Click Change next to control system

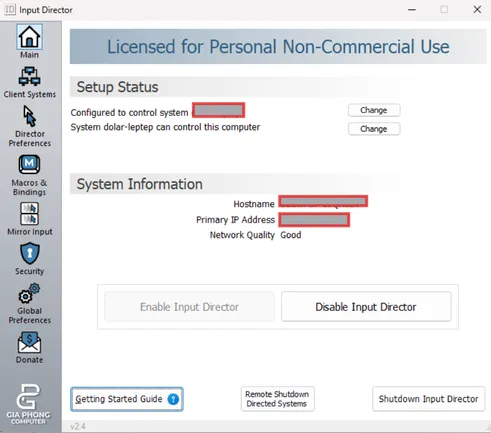tap(374, 110)
